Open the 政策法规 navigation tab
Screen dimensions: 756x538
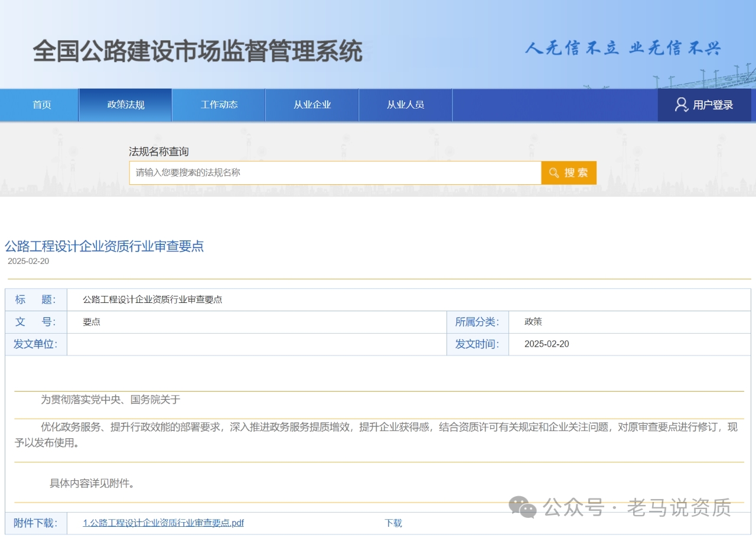point(126,105)
